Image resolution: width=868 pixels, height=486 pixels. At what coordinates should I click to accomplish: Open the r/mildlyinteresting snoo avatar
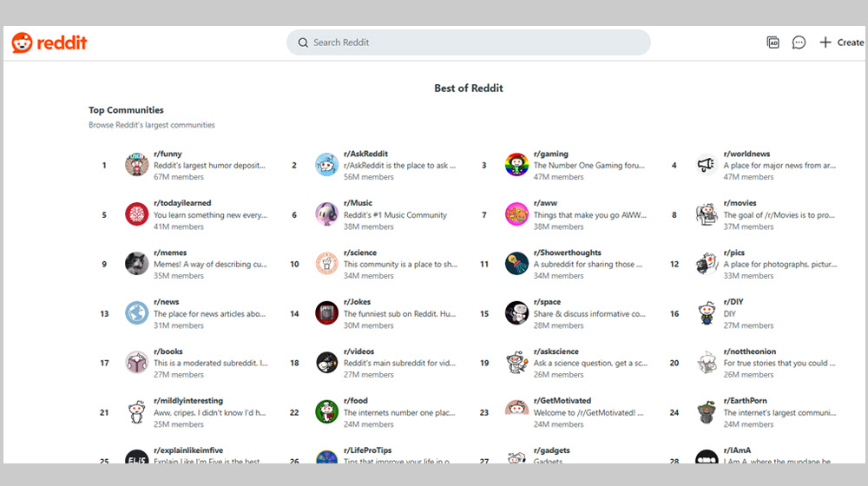pos(137,412)
